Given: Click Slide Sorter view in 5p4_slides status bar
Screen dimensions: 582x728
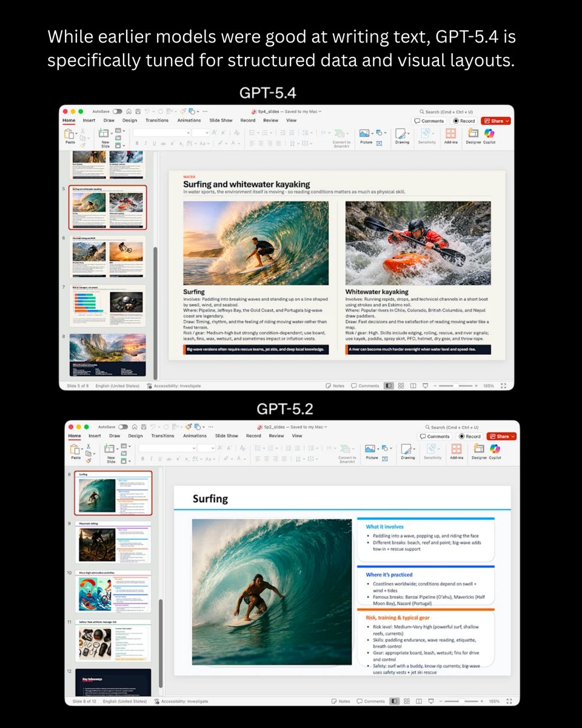Looking at the screenshot, I should (401, 386).
